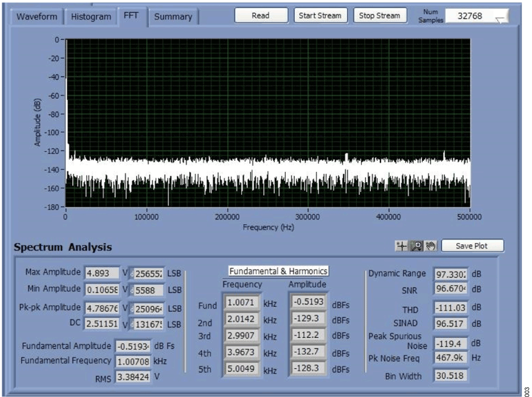Select the pan hand tool
The image size is (532, 397).
pos(430,246)
